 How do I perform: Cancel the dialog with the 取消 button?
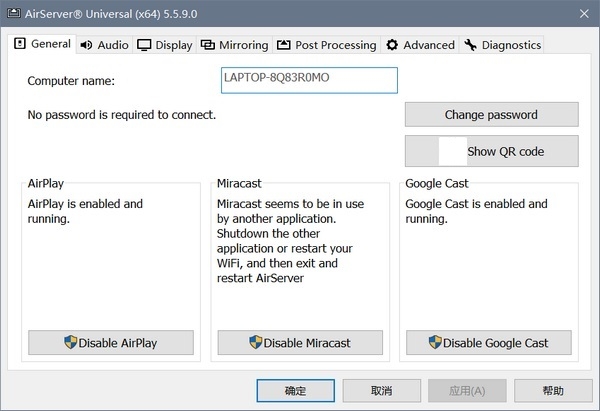[381, 390]
